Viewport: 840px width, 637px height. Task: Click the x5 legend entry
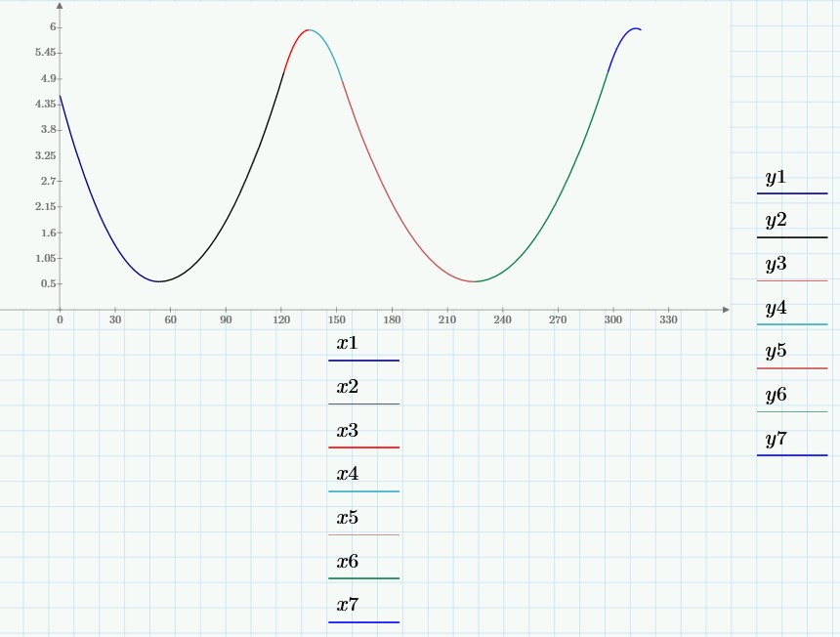pos(348,517)
